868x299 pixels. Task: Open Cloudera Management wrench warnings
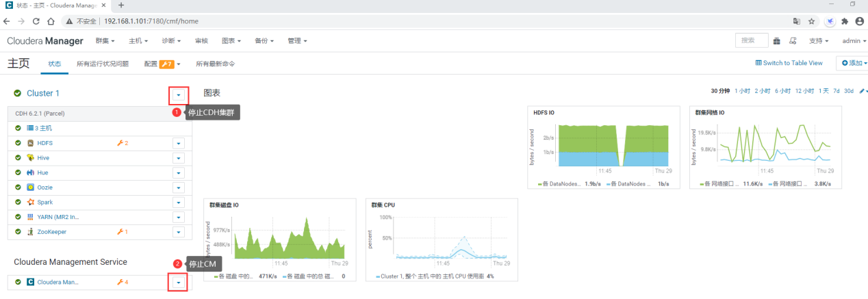click(x=123, y=282)
